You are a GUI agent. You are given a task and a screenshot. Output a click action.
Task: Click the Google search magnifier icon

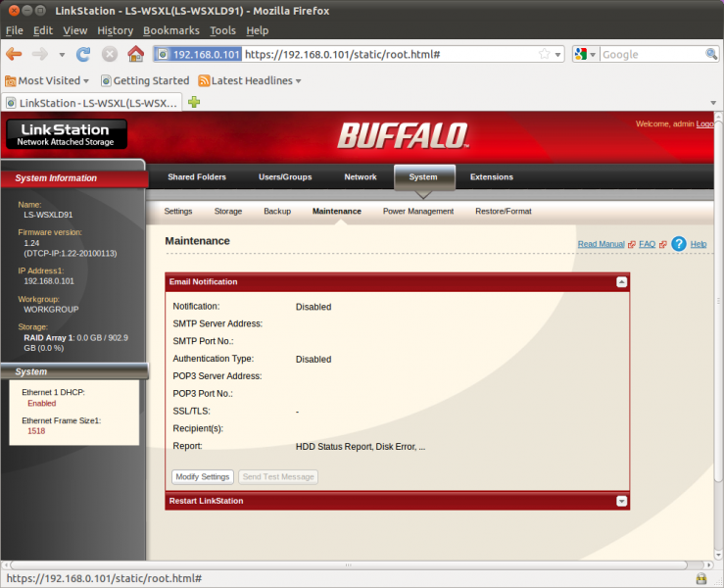pyautogui.click(x=711, y=54)
